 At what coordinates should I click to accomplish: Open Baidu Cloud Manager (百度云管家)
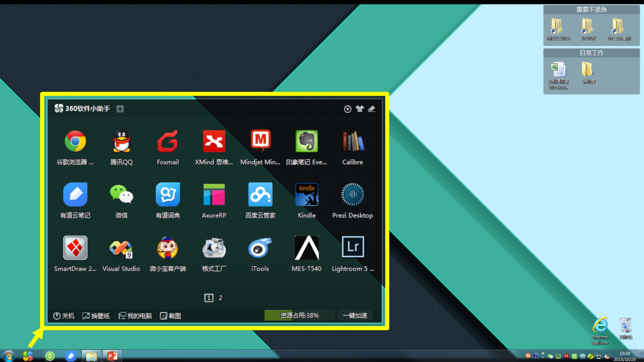[x=260, y=194]
